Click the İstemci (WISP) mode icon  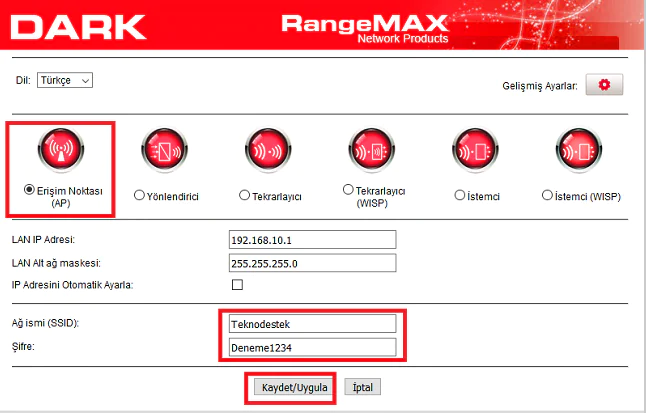point(579,150)
